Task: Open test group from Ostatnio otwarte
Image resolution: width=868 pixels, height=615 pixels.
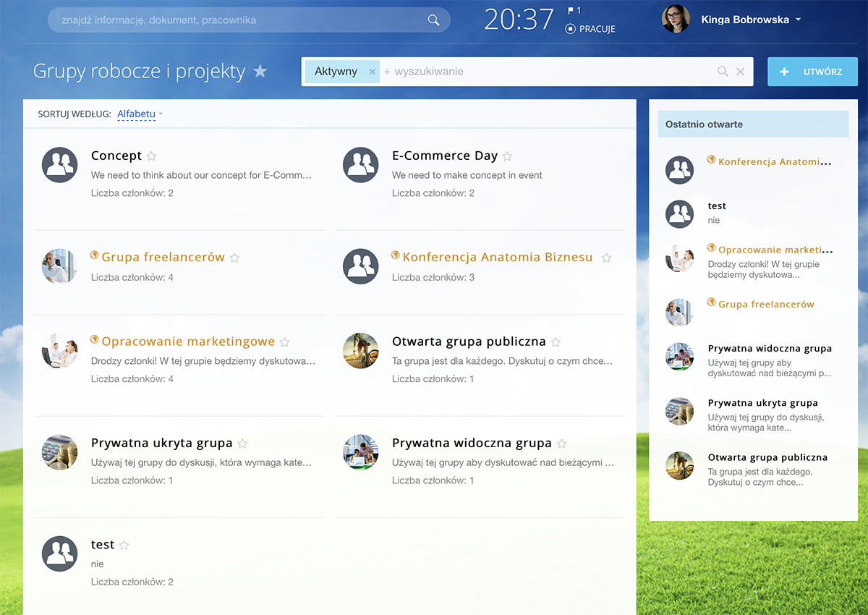Action: click(x=716, y=206)
